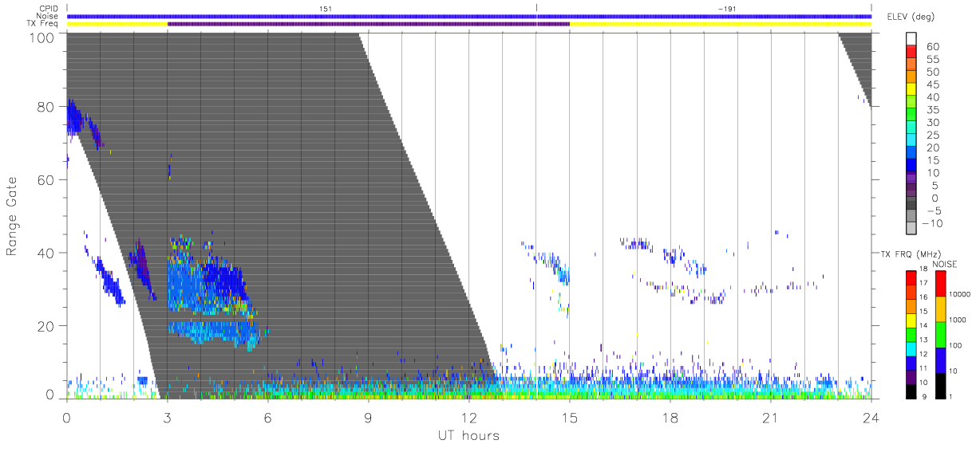Click the Range Gate axis title

click(x=12, y=217)
